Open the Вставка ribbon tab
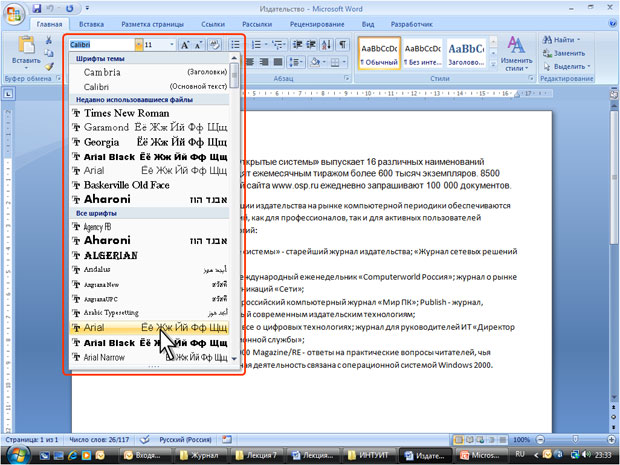This screenshot has height=465, width=620. [91, 24]
